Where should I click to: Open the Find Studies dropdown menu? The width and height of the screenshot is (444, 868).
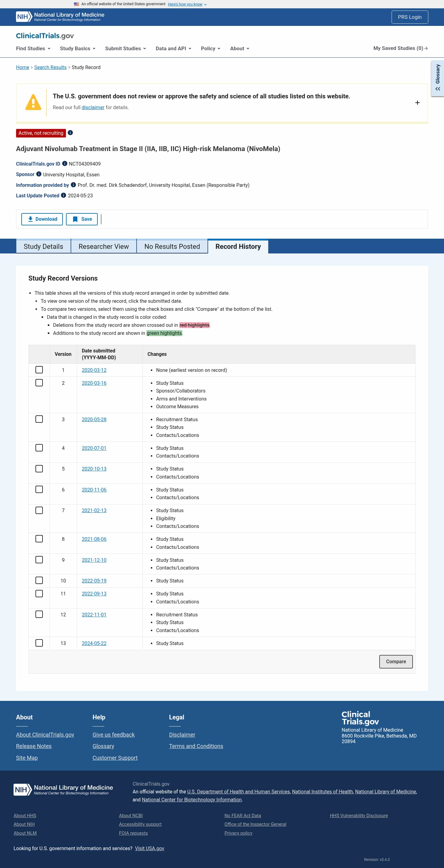[x=33, y=48]
